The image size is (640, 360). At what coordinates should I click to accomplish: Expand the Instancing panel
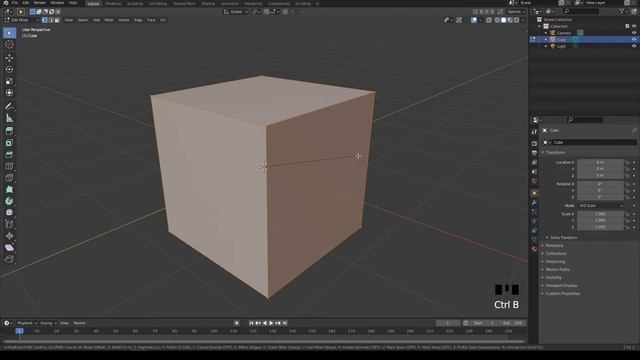[555, 262]
